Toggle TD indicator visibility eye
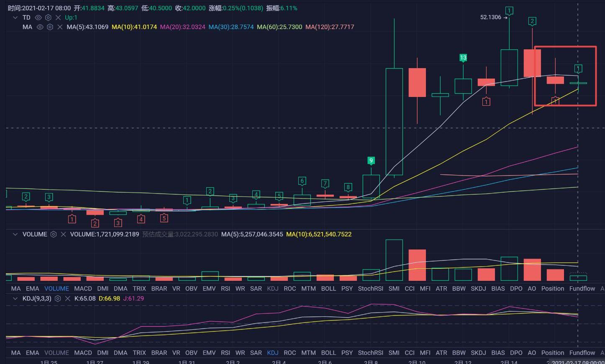Viewport: 605px width, 364px height. pos(38,18)
